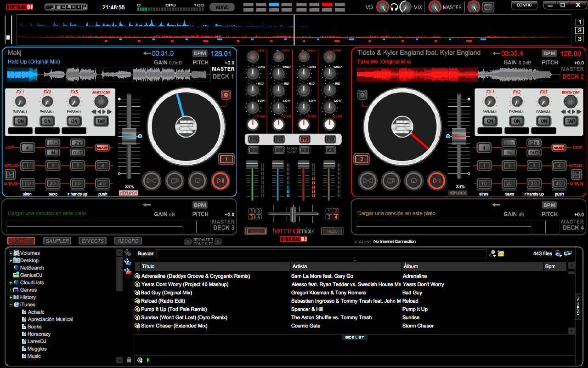Expand the CloudLists tree node

pos(11,282)
